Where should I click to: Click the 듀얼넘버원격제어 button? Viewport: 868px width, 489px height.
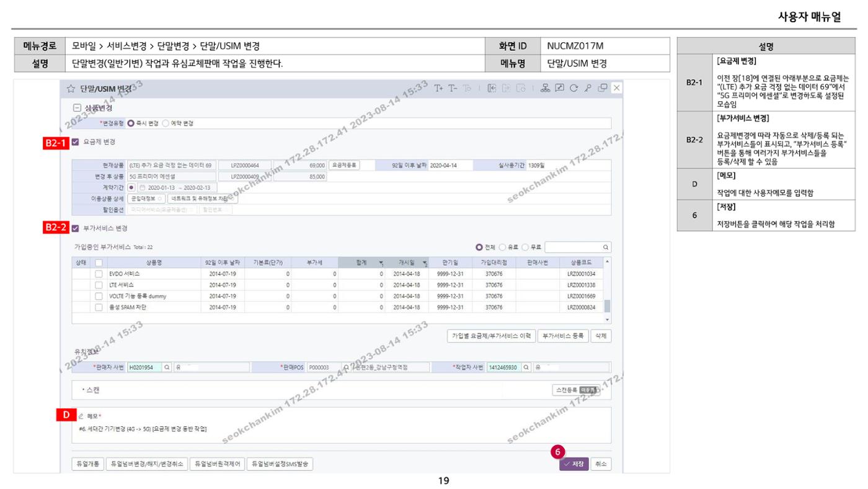click(x=216, y=464)
